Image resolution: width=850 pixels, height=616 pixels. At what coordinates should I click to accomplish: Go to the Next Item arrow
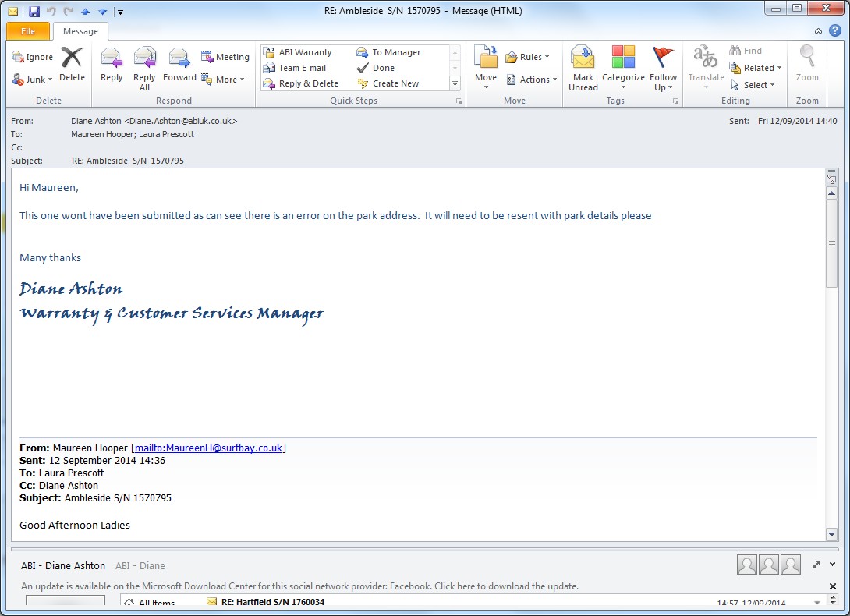(x=102, y=11)
